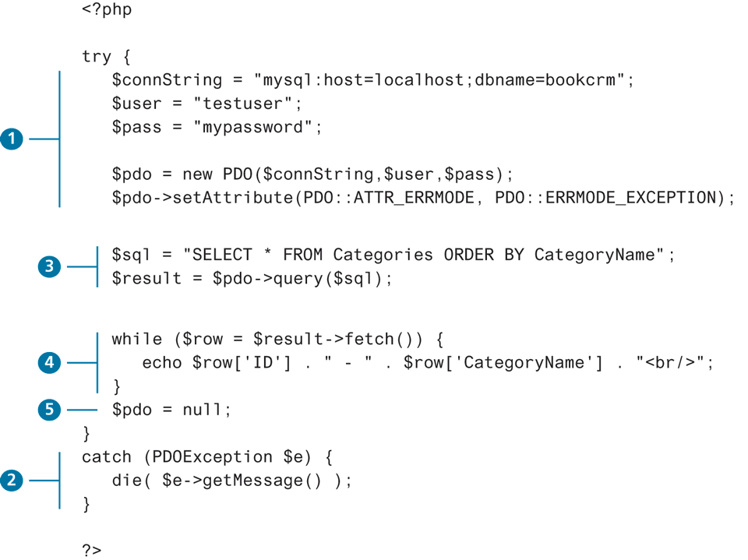This screenshot has height=560, width=748.
Task: Click the die getMessage statement
Action: click(231, 481)
